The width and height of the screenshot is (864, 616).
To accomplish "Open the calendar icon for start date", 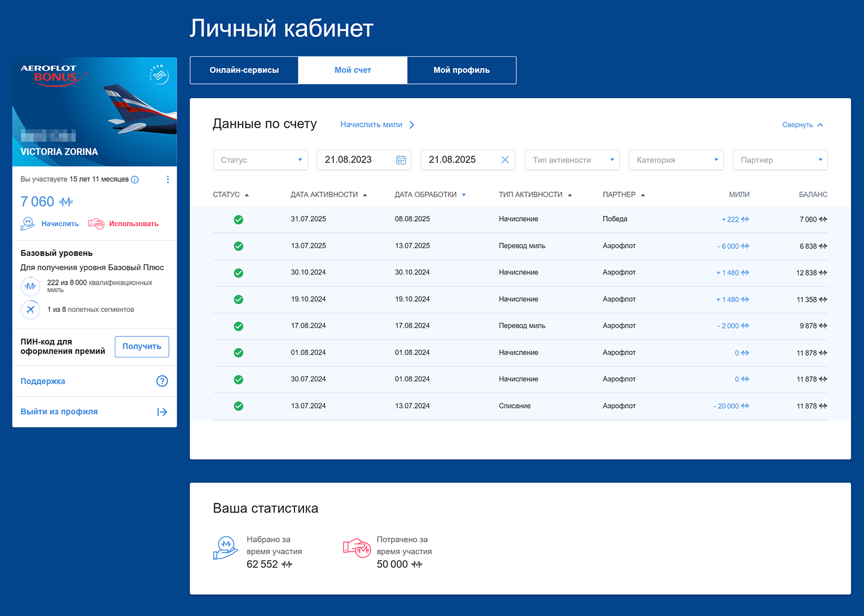I will [401, 160].
